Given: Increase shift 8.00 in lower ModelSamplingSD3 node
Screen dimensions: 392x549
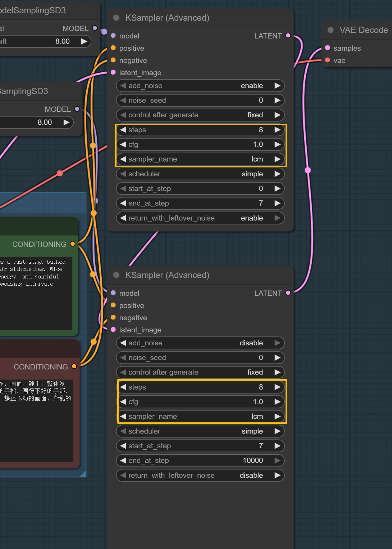Looking at the screenshot, I should point(67,122).
